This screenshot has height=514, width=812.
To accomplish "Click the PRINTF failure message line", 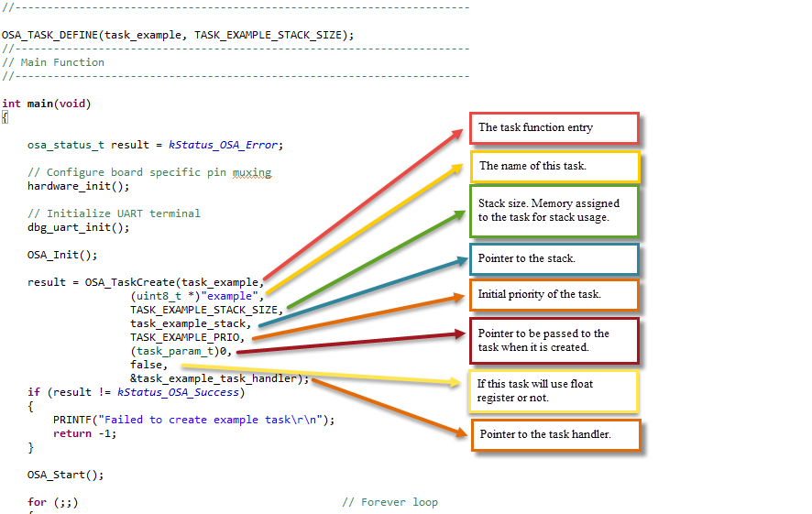I will pos(193,420).
